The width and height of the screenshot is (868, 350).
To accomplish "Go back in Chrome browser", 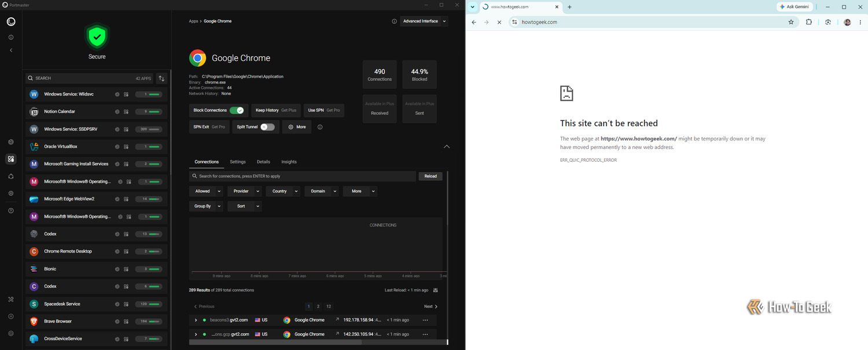I will 474,22.
